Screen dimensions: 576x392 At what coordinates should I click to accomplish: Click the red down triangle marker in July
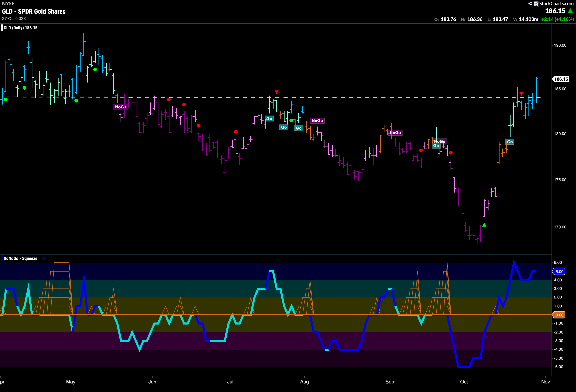(x=277, y=92)
